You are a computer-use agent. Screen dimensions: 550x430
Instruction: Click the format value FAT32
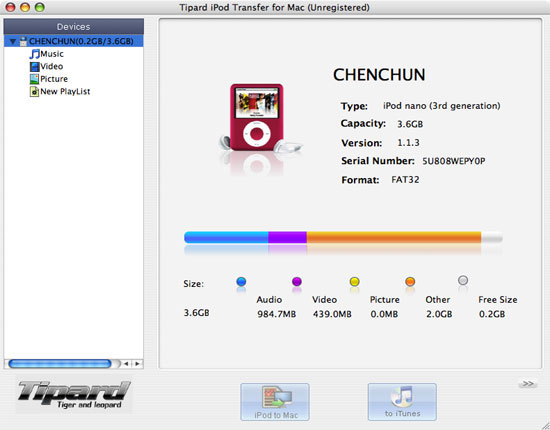click(405, 180)
